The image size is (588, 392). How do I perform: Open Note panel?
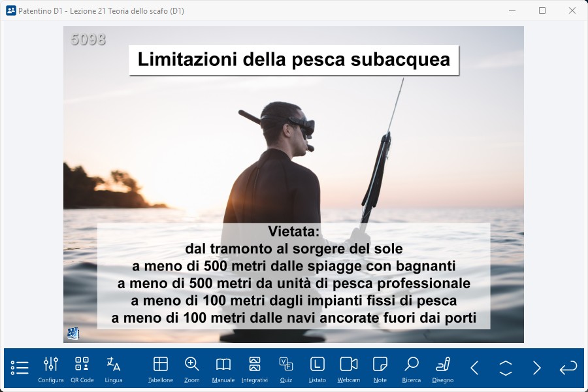coord(380,368)
